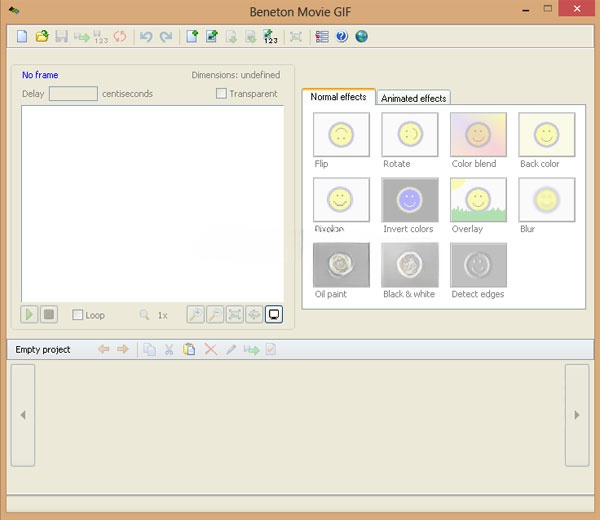Play the animation preview
This screenshot has width=600, height=520.
(29, 315)
